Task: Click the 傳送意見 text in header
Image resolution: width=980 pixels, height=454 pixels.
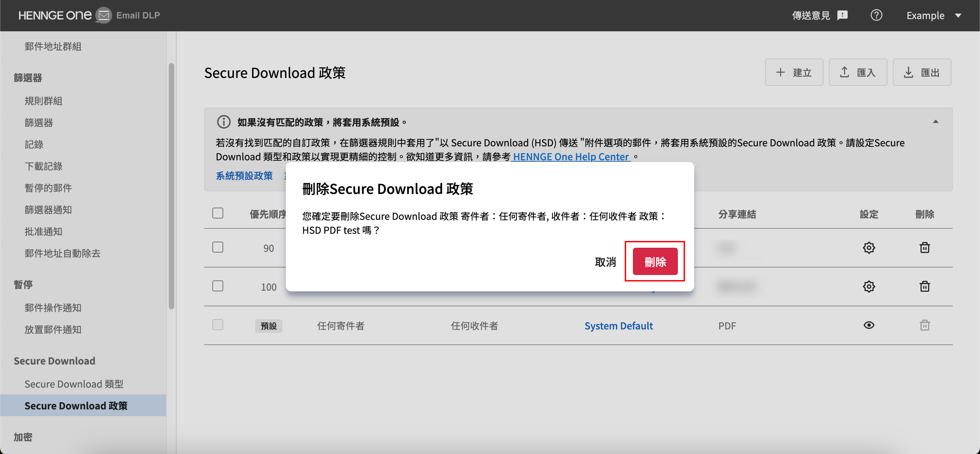Action: point(811,15)
